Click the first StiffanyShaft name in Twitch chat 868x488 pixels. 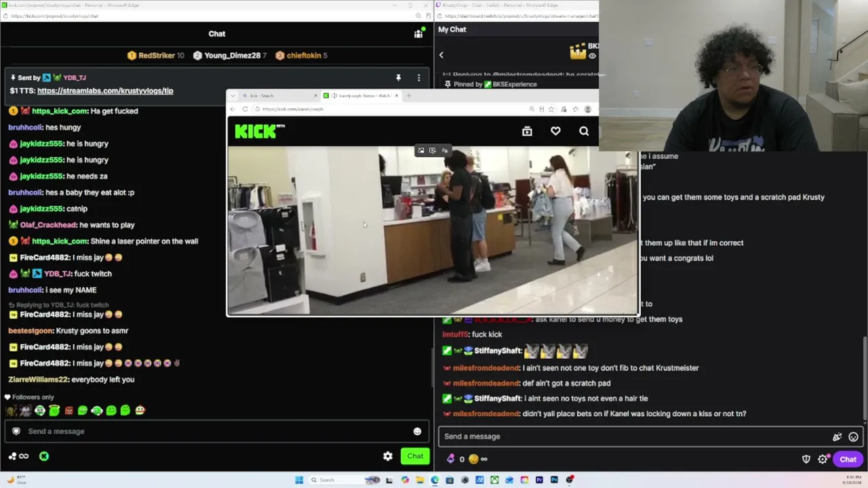[498, 351]
